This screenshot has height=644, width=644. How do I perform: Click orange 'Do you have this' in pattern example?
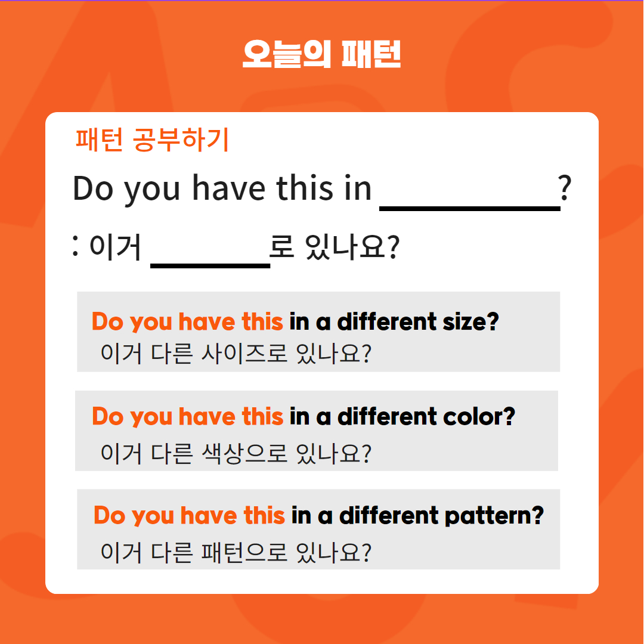(190, 516)
